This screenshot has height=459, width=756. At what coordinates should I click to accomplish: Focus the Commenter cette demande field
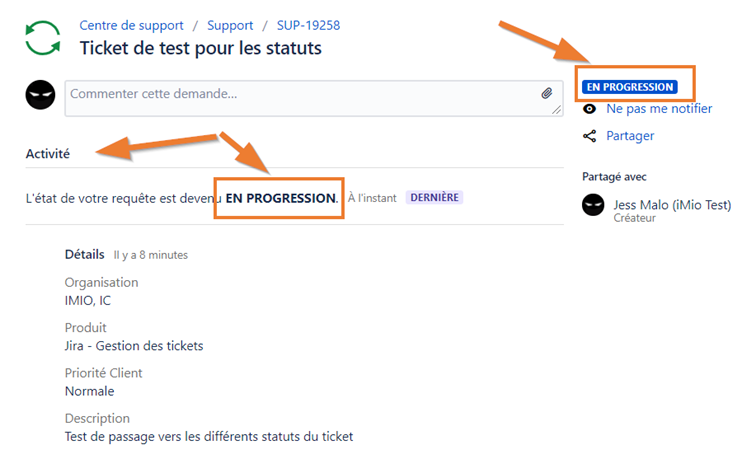pyautogui.click(x=314, y=98)
